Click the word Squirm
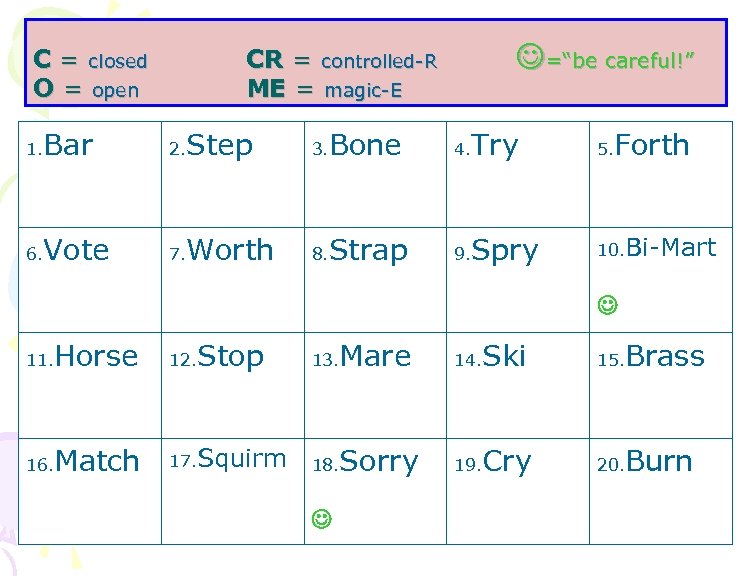Screen dimensions: 751x576 click(x=241, y=460)
